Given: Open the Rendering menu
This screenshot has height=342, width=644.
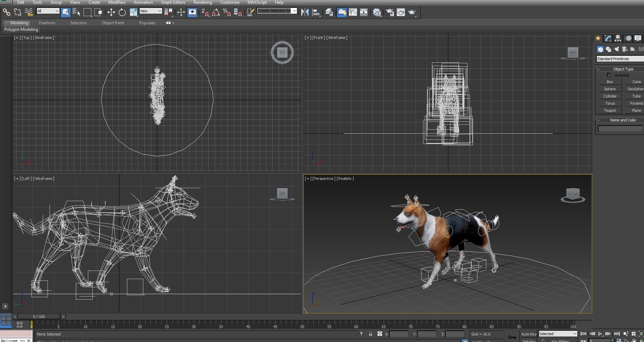Looking at the screenshot, I should pyautogui.click(x=202, y=2).
